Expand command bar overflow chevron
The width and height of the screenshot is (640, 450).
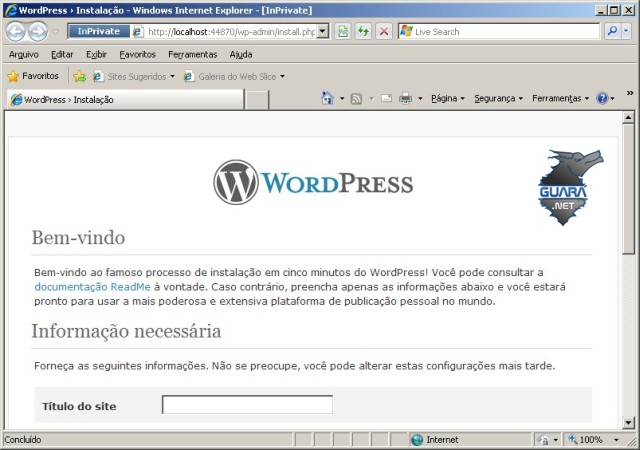point(630,94)
